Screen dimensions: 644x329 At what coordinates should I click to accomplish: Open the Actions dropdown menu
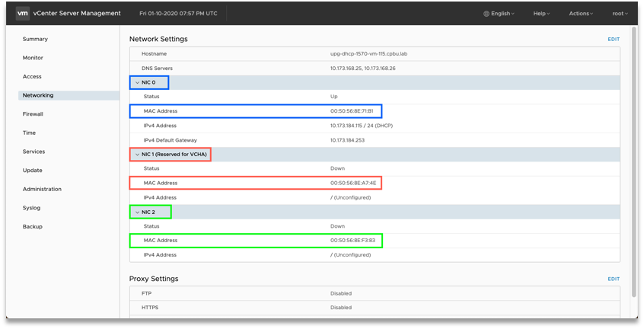581,14
